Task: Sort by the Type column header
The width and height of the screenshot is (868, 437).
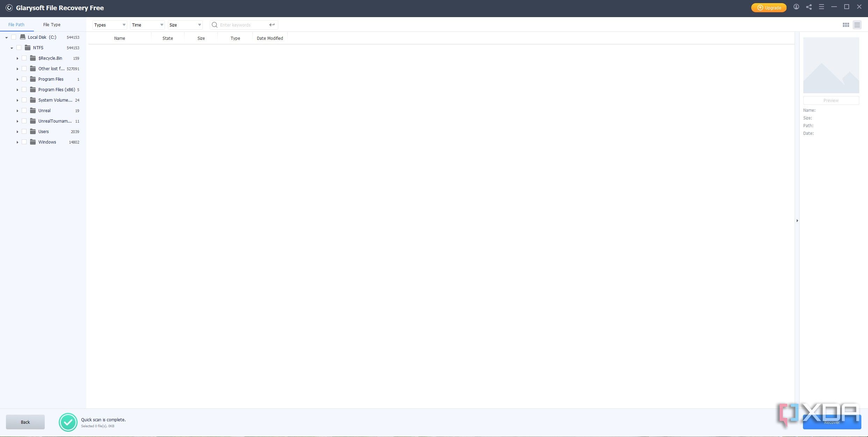Action: (x=235, y=38)
